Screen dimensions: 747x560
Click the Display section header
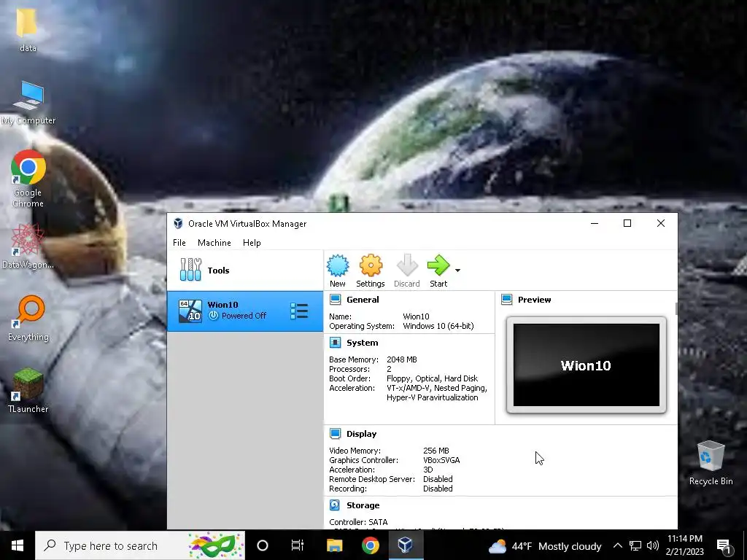(x=361, y=434)
